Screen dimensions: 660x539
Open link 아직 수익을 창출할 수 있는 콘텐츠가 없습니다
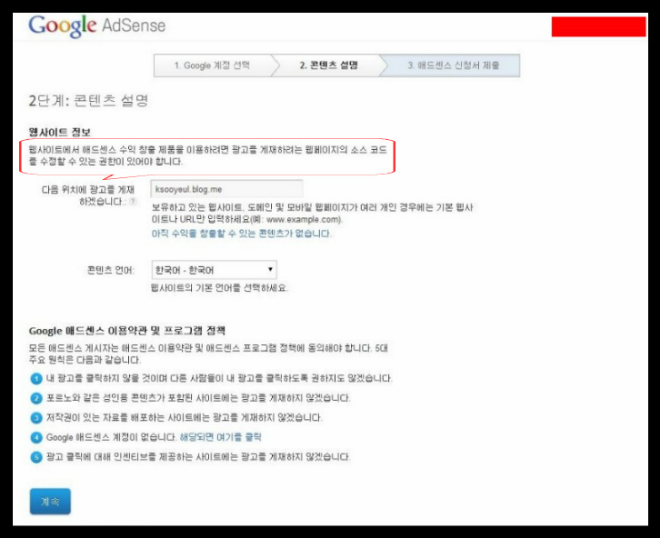pyautogui.click(x=242, y=234)
